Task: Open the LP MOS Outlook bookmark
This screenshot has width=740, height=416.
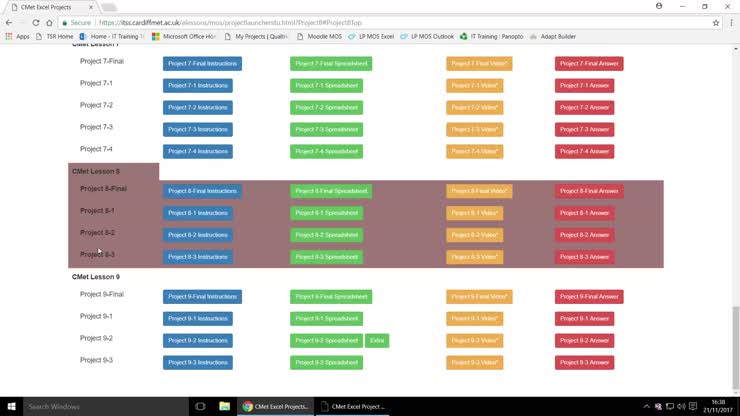Action: tap(427, 36)
